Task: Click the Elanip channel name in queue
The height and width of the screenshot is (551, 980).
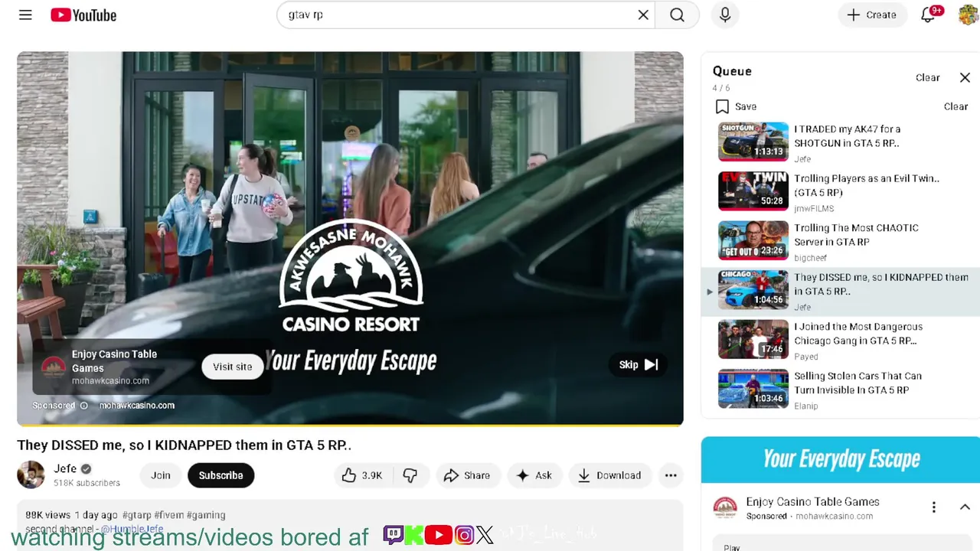Action: pos(806,406)
